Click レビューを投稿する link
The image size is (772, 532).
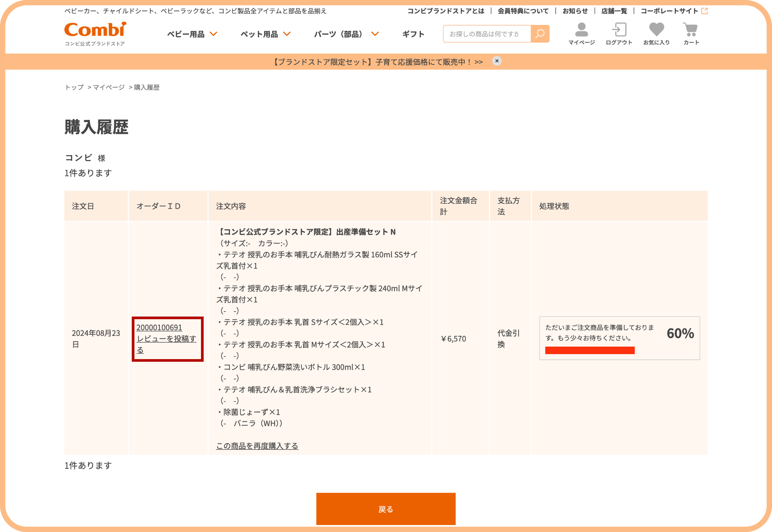tap(166, 344)
